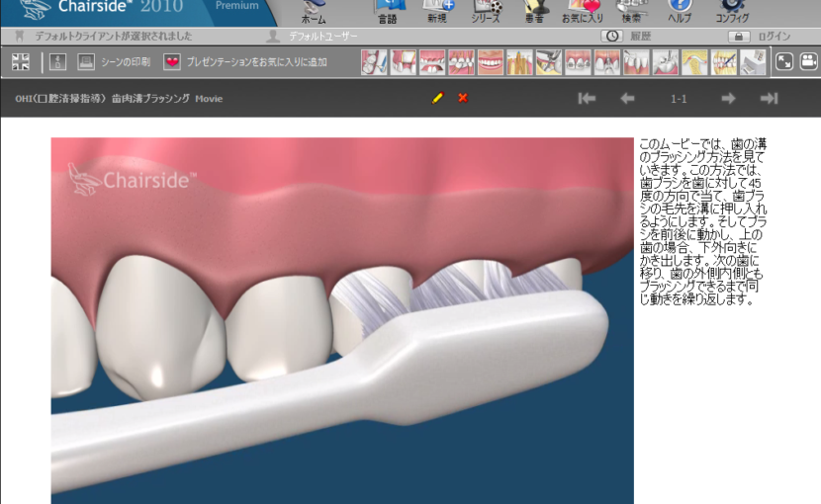Open the 言語 (Language) menu
This screenshot has height=504, width=821.
[388, 12]
